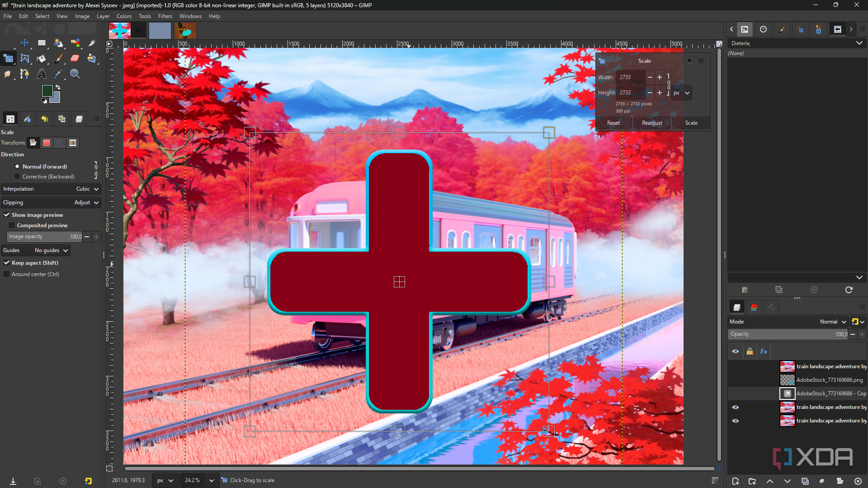Adjust the layer Opacity slider
The width and height of the screenshot is (868, 488).
(x=788, y=334)
